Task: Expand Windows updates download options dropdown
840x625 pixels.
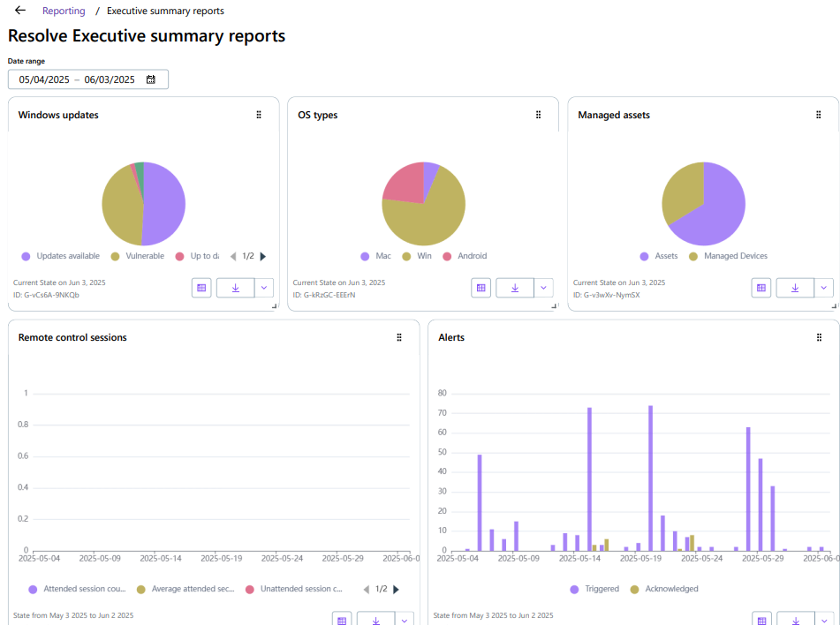Action: tap(264, 288)
